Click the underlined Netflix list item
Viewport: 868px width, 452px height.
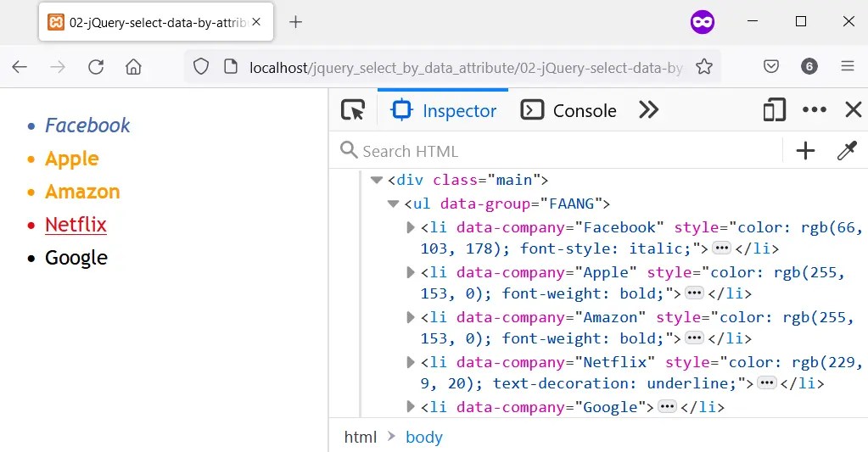click(76, 225)
